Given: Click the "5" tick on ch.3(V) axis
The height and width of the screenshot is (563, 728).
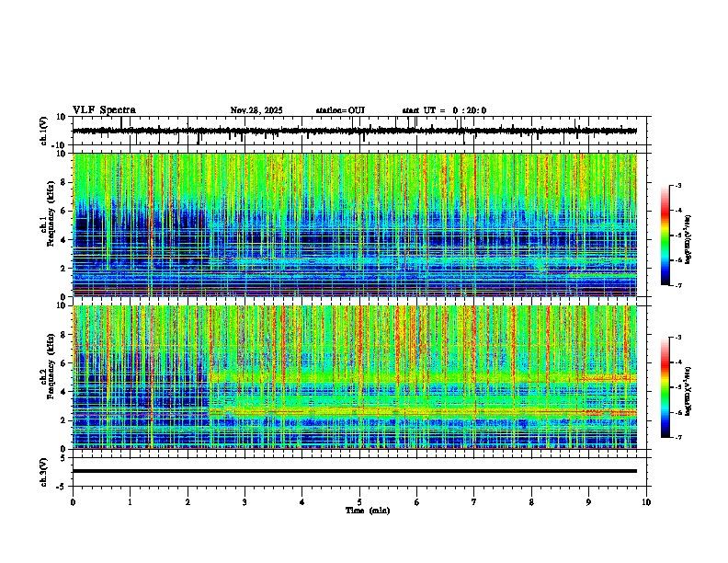Looking at the screenshot, I should (64, 457).
